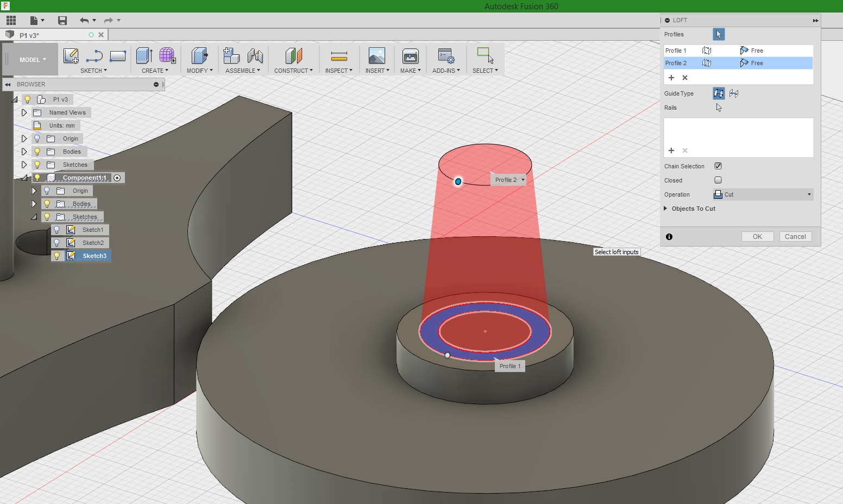This screenshot has height=504, width=843.
Task: Expand the Component1:1 Bodies folder
Action: (x=34, y=204)
